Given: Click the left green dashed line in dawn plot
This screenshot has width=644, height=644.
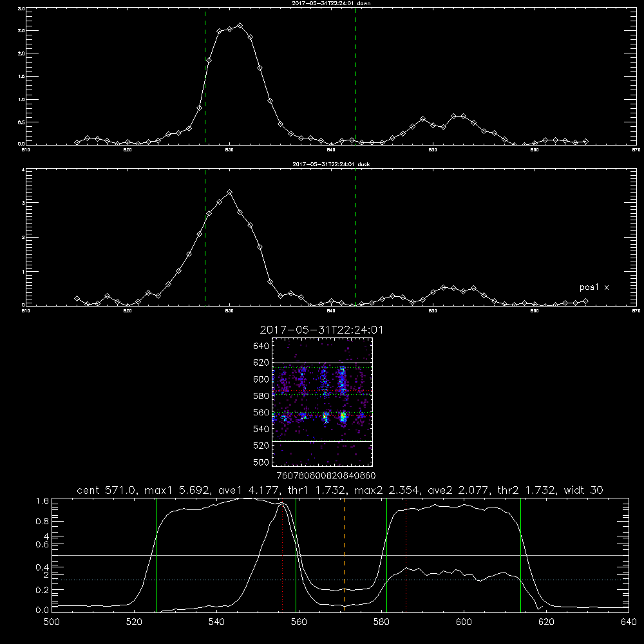Looking at the screenshot, I should [x=205, y=76].
